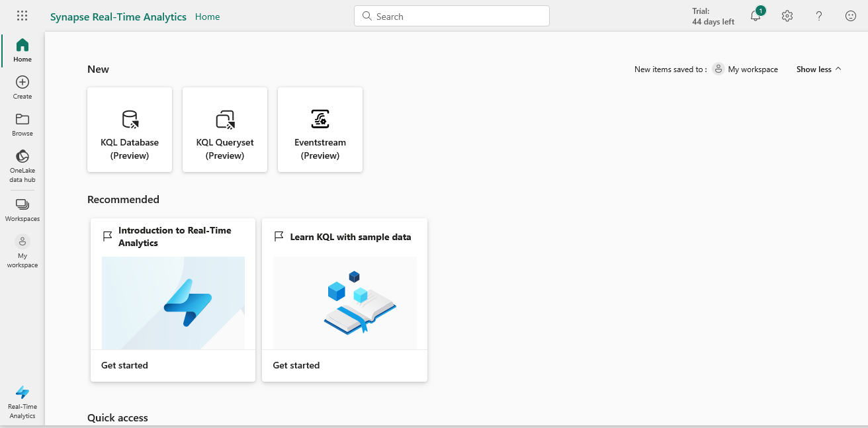868x428 pixels.
Task: Open the settings gear icon
Action: pos(787,17)
